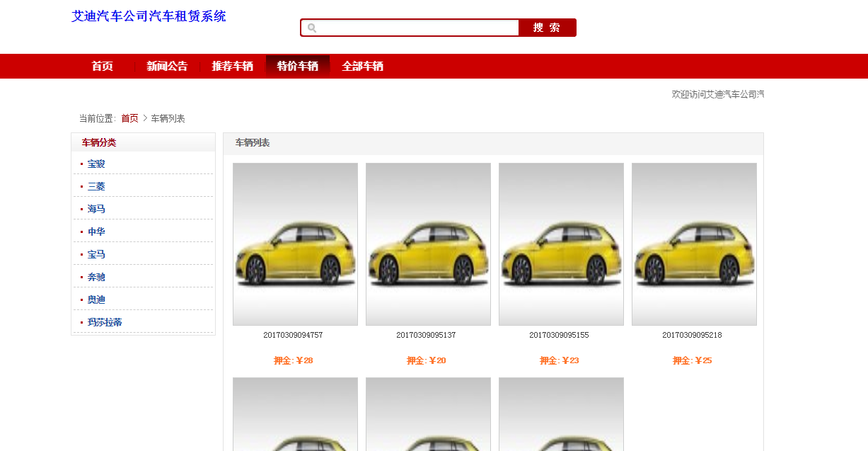Click the 欢迎访问艾迪汽车公司 marquee text
The image size is (868, 451).
click(718, 94)
